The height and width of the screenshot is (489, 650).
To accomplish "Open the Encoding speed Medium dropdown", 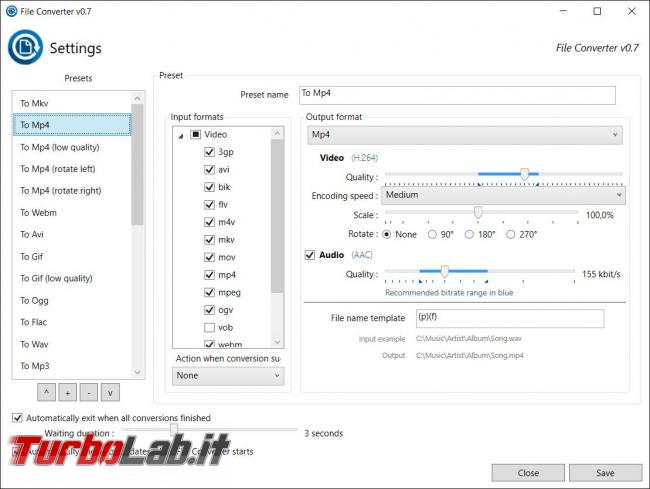I will (504, 195).
